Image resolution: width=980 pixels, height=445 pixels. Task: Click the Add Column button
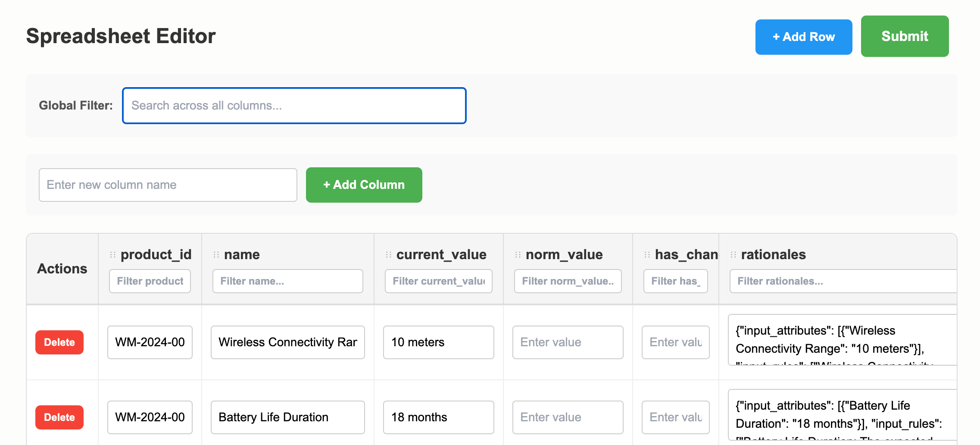point(364,185)
